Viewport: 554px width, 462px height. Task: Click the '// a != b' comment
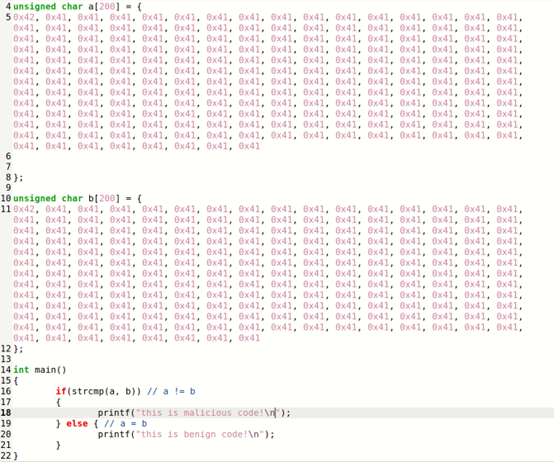click(171, 391)
